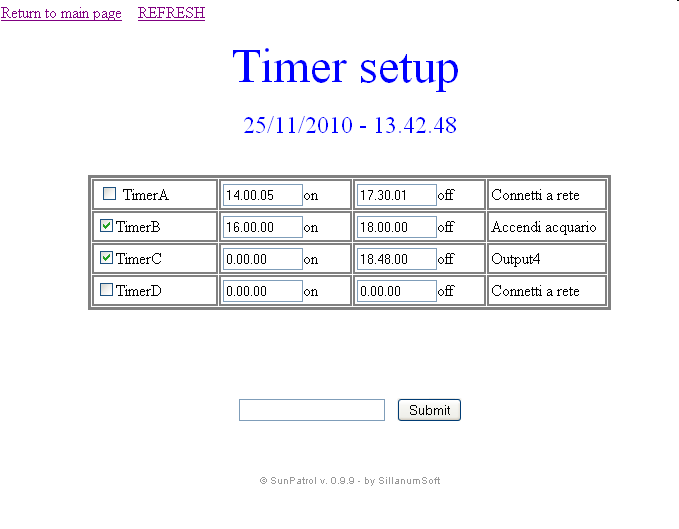Click TimerD on-time field
Viewport: 679px width, 529px height.
262,291
